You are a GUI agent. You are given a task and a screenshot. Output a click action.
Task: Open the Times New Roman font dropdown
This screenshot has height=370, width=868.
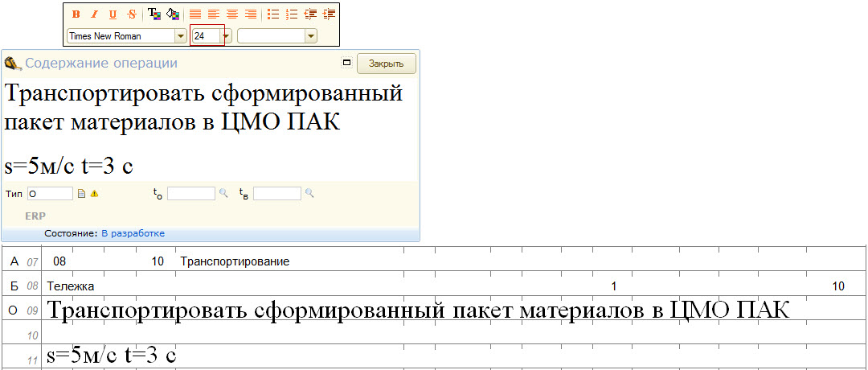[181, 36]
